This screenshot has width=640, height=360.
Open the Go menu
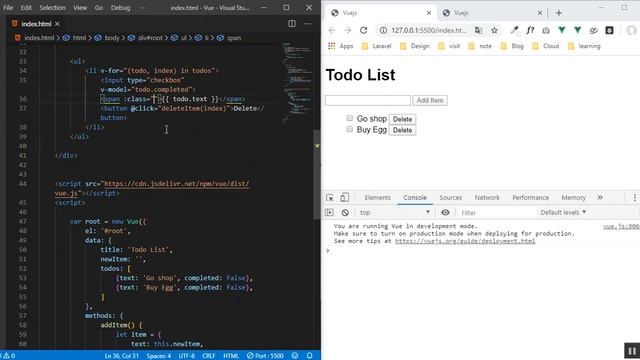(99, 8)
